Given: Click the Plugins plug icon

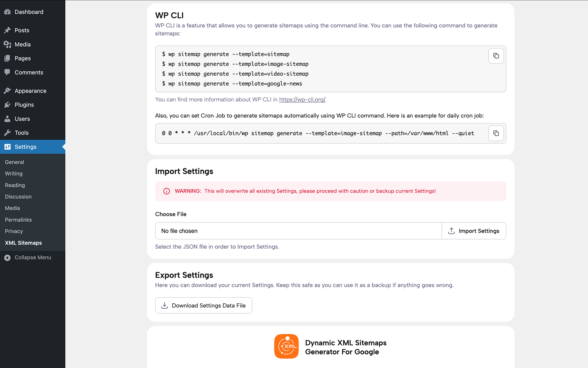Looking at the screenshot, I should [7, 105].
